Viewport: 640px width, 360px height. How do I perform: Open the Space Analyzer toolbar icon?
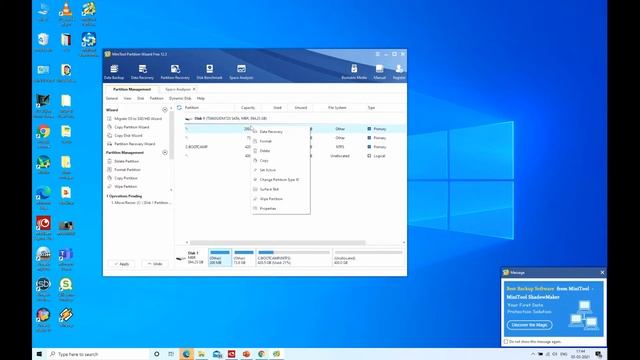point(241,71)
